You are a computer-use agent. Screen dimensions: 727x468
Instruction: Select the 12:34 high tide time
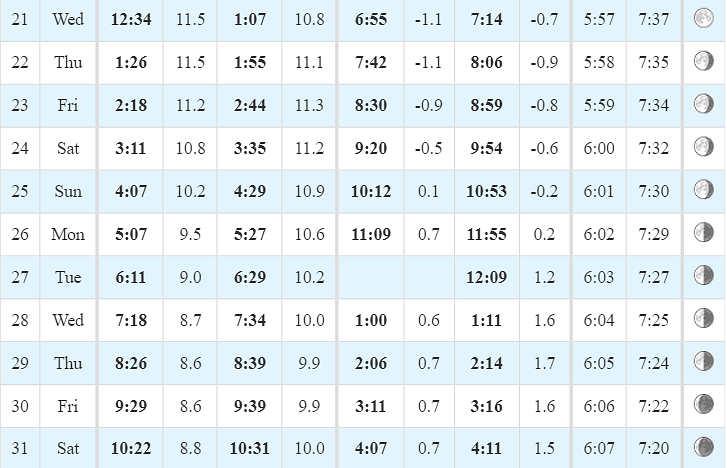[131, 19]
